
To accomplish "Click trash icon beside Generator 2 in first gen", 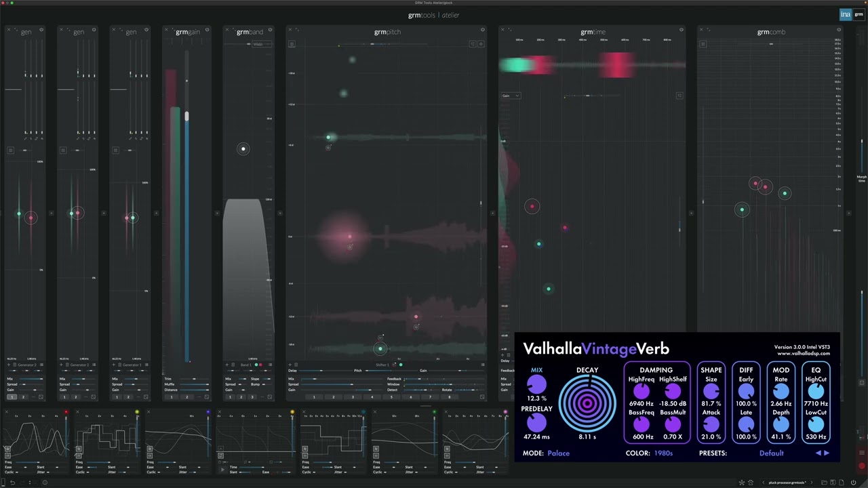I will (x=14, y=365).
